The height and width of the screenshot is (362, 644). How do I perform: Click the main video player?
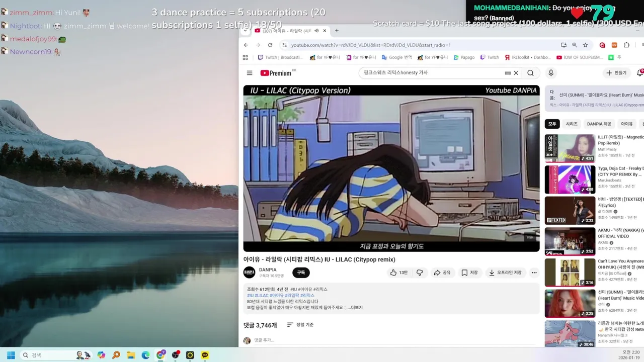[391, 168]
